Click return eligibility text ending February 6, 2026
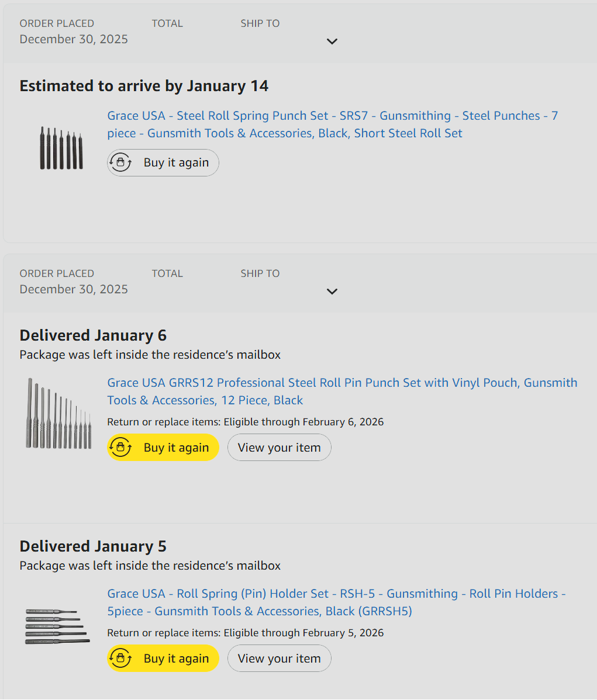This screenshot has height=700, width=597. [245, 422]
